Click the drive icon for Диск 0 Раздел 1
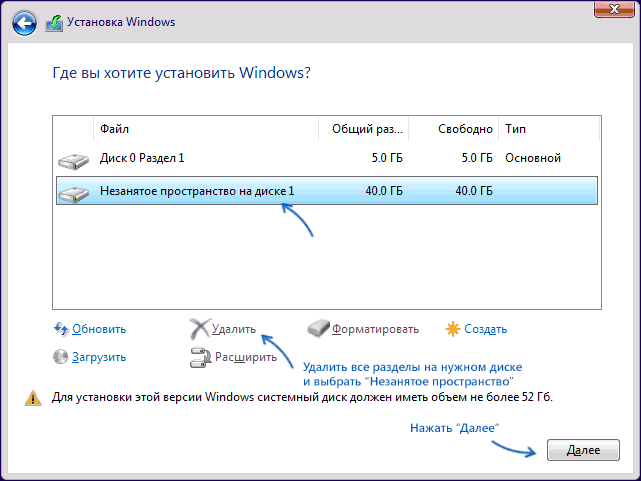 pos(74,161)
